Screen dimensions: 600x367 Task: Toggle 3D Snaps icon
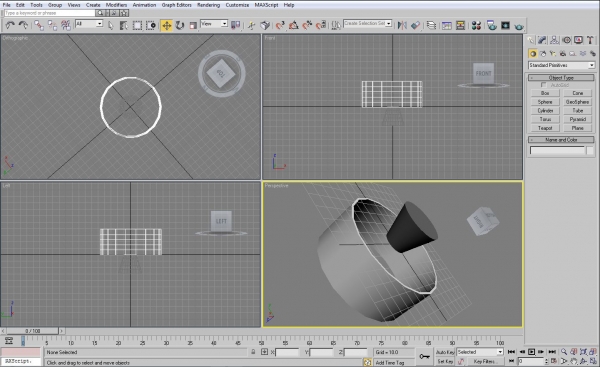[280, 25]
